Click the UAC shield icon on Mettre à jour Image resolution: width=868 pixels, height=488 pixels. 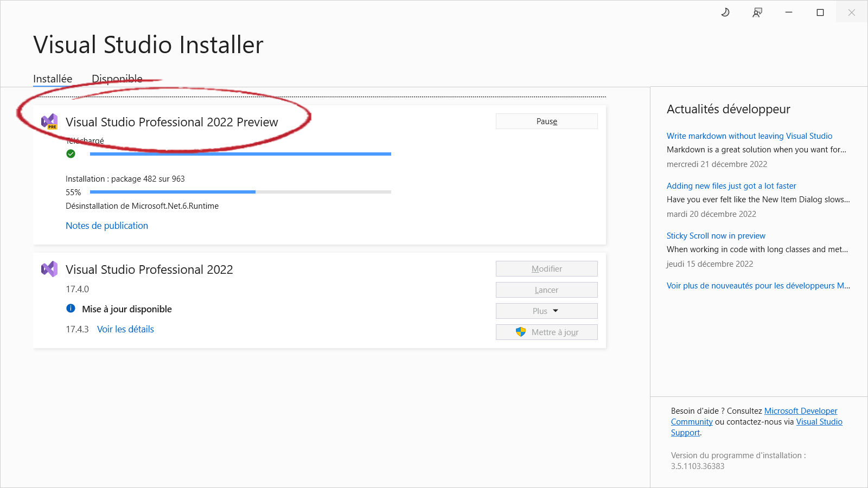point(521,332)
